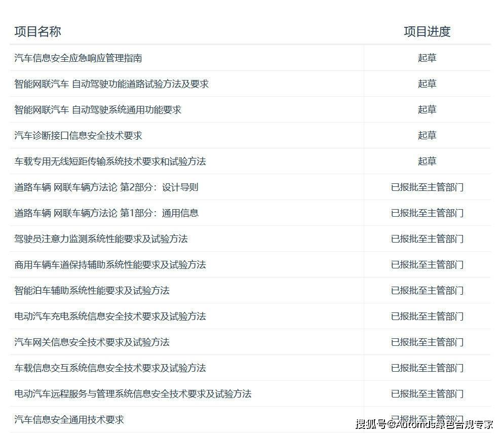Open 车载信息交互系统信息安全 project

(110, 368)
